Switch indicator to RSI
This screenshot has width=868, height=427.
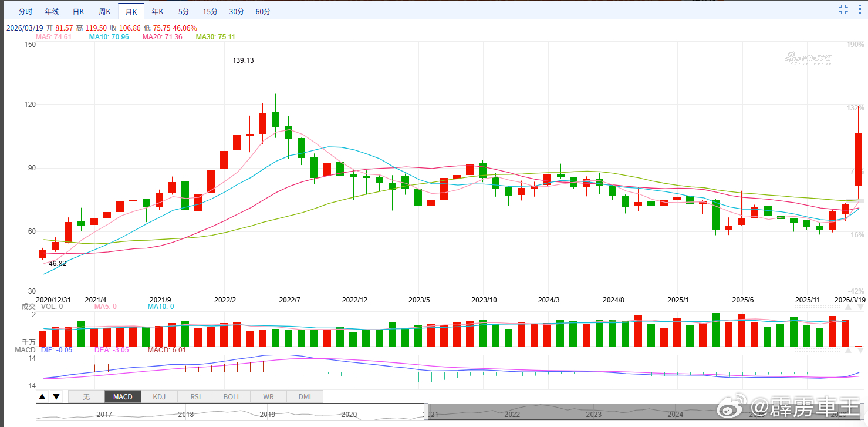click(x=195, y=396)
